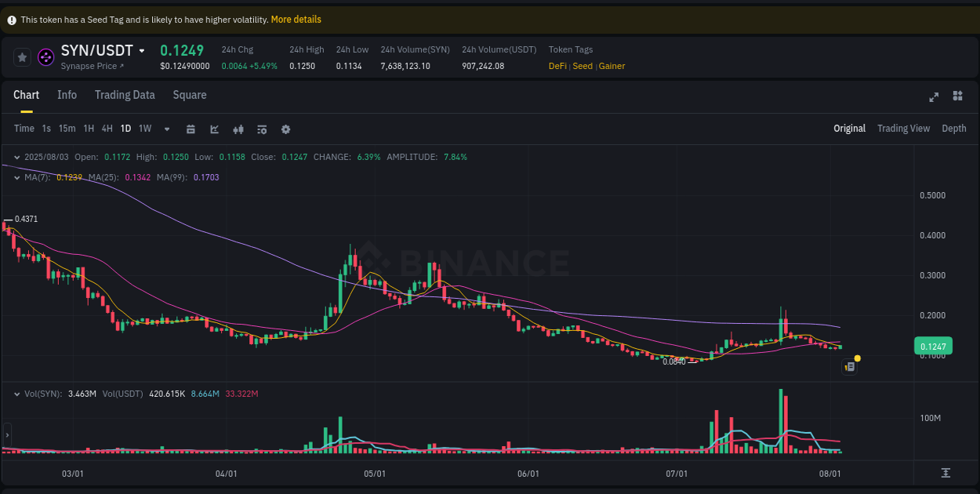Open the SYN/USDT pair dropdown

(x=141, y=50)
